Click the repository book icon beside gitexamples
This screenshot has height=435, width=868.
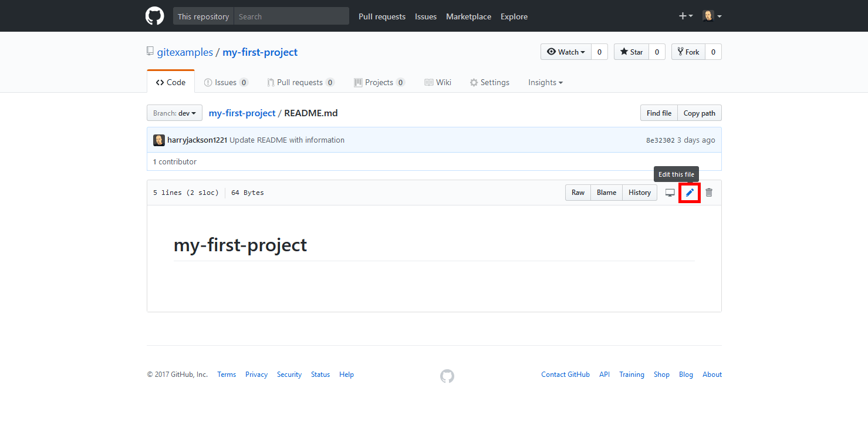(x=150, y=52)
